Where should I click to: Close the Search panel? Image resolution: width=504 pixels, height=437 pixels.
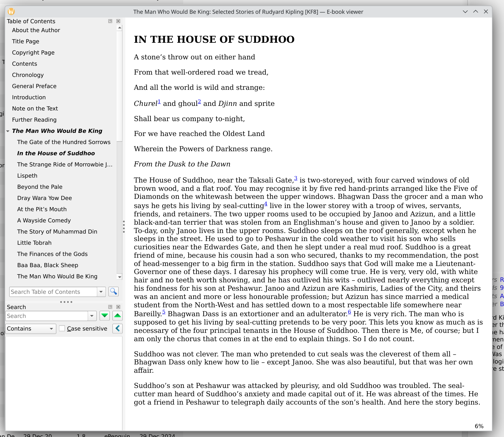coord(118,307)
